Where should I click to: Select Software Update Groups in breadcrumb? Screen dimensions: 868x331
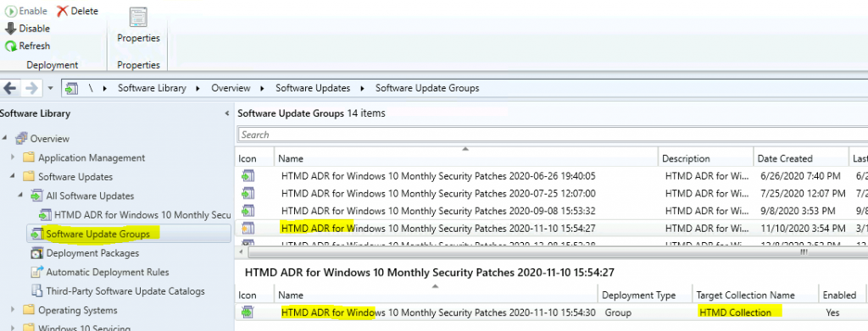(x=427, y=88)
